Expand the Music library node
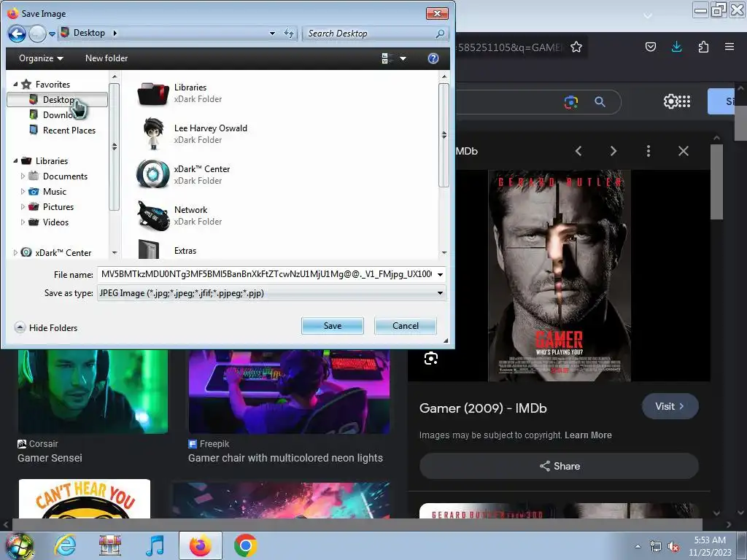The image size is (747, 560). [23, 192]
